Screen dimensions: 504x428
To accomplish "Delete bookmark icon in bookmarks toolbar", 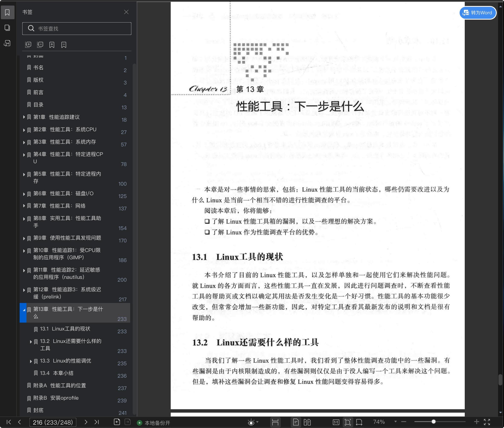I will coord(64,45).
